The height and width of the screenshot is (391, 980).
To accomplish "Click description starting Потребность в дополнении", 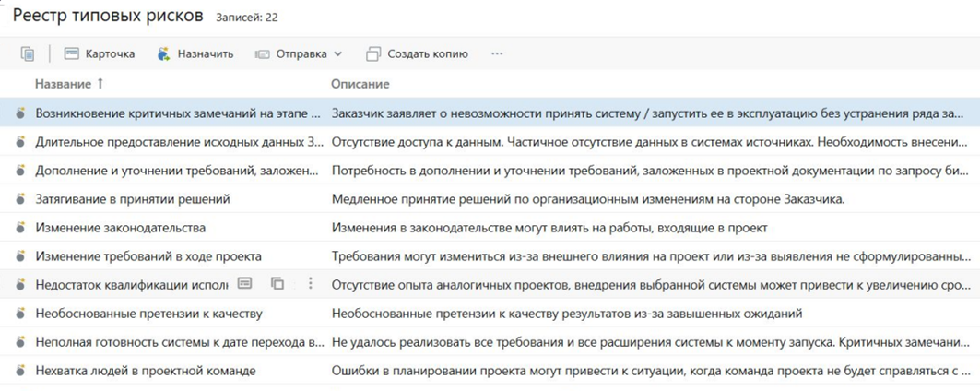I will (x=652, y=172).
